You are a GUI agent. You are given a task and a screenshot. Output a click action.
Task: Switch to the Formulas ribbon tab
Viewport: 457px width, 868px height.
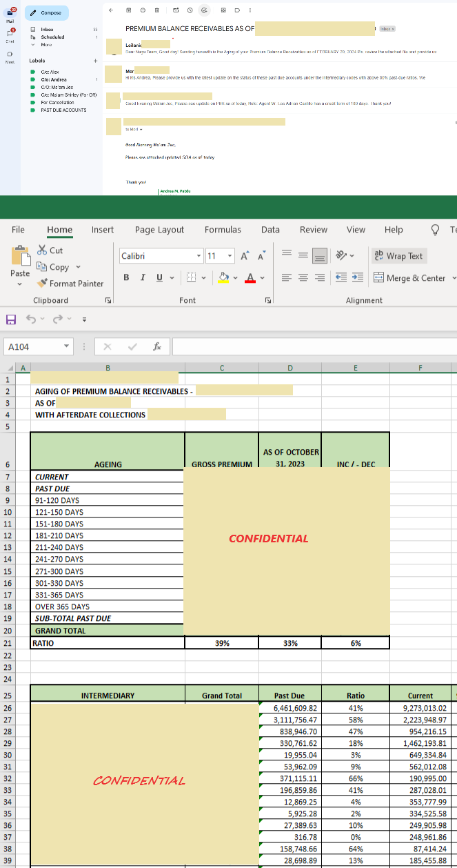[x=223, y=230]
